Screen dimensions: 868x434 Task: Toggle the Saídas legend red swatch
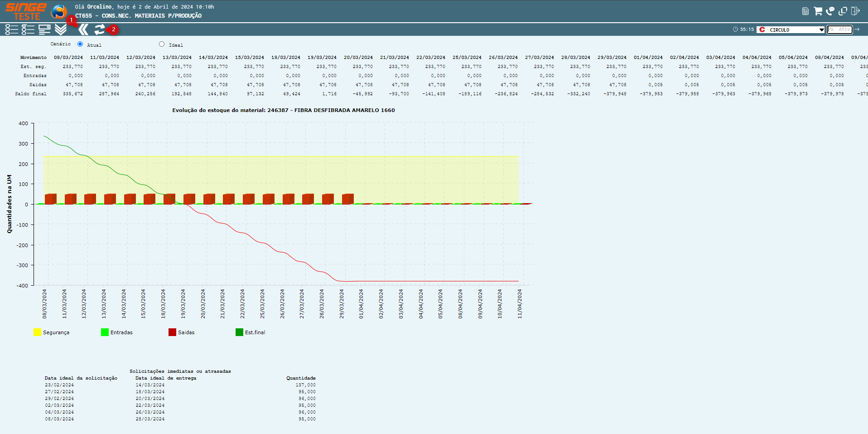pyautogui.click(x=172, y=332)
